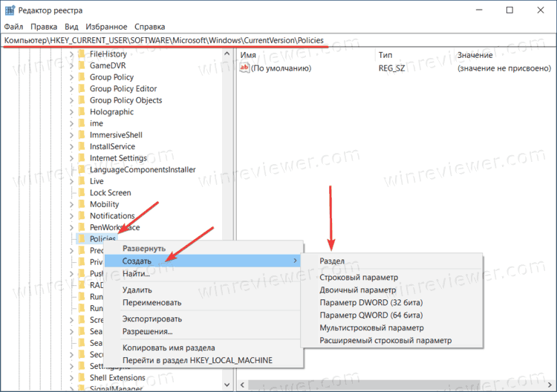The height and width of the screenshot is (392, 557).
Task: Select Строковый параметр in submenu
Action: 392,278
